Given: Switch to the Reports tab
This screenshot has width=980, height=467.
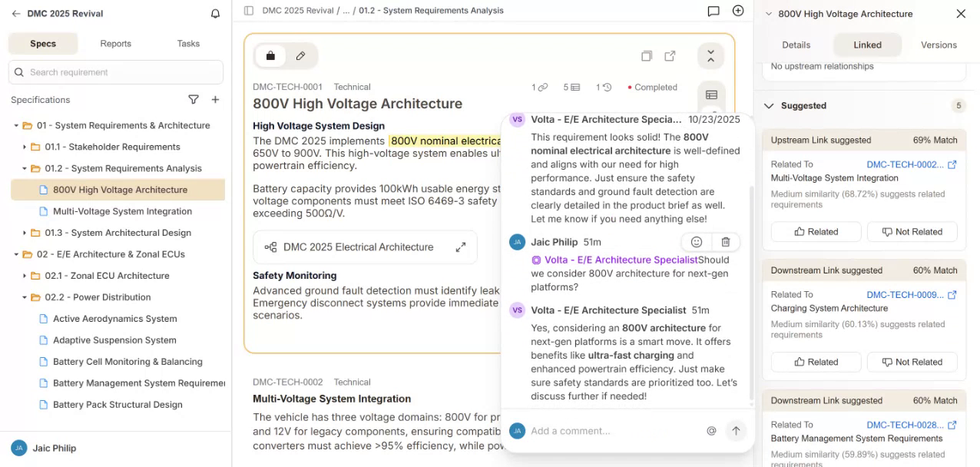Looking at the screenshot, I should coord(115,44).
